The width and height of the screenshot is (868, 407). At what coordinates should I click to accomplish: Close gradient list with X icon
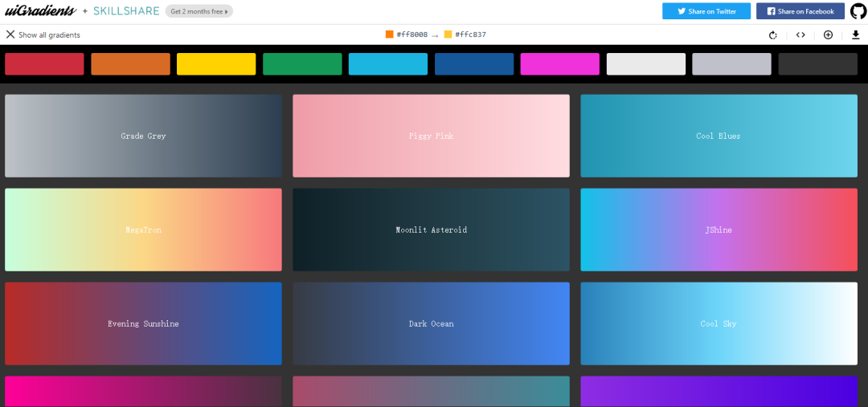[x=10, y=35]
